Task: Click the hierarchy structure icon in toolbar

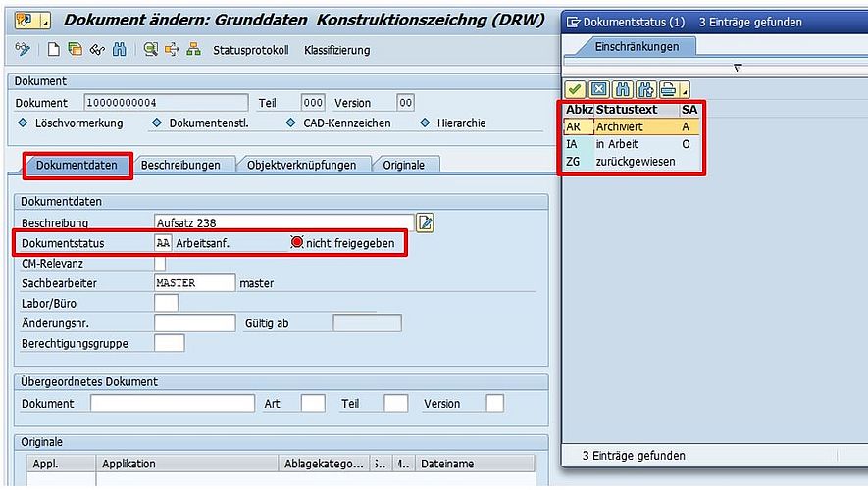Action: (193, 50)
